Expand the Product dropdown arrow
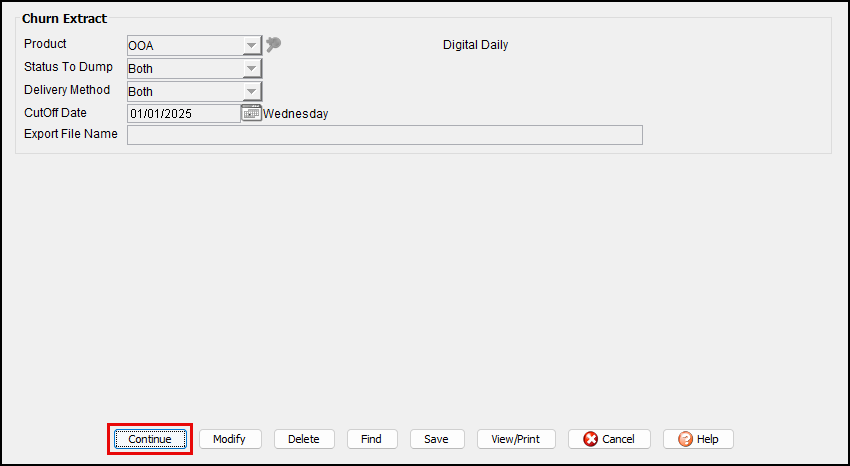 point(251,46)
